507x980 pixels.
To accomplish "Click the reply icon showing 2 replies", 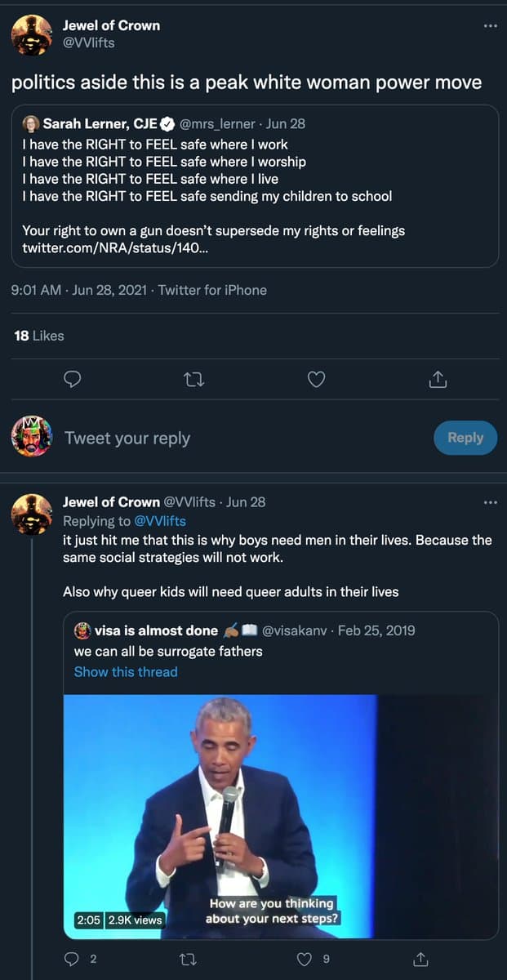I will tap(73, 959).
